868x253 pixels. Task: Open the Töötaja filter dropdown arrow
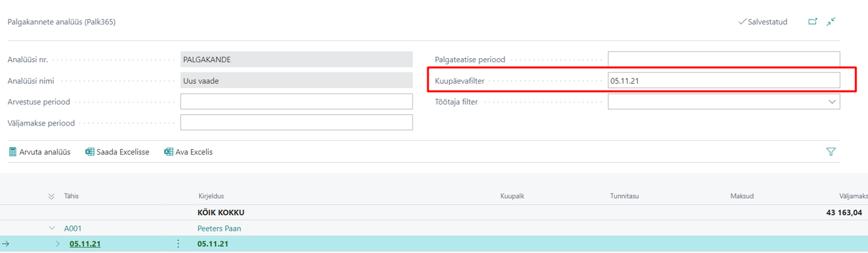point(832,102)
